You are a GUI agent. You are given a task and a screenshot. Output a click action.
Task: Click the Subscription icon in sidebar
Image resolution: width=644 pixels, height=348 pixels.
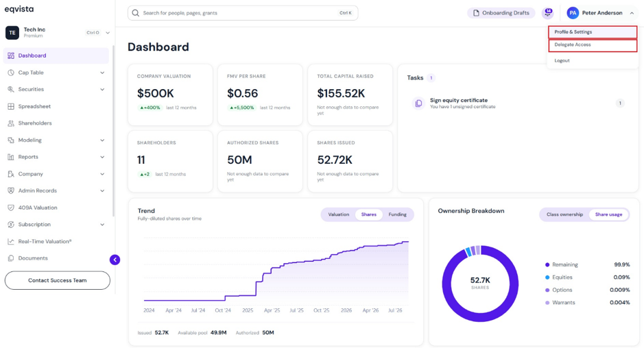coord(11,225)
